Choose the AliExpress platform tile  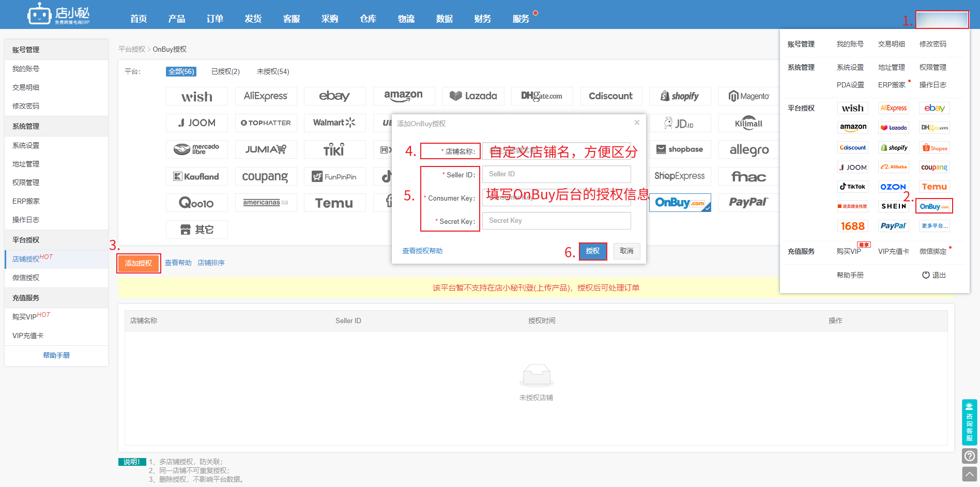(266, 96)
